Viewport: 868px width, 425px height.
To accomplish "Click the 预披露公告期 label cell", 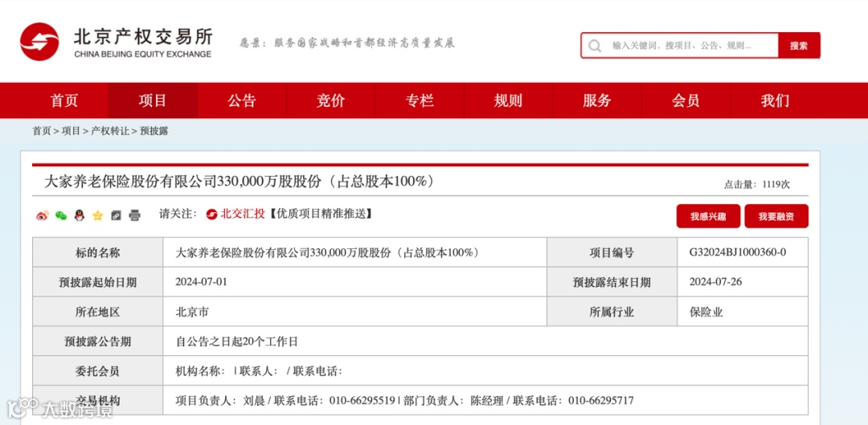I will [98, 341].
